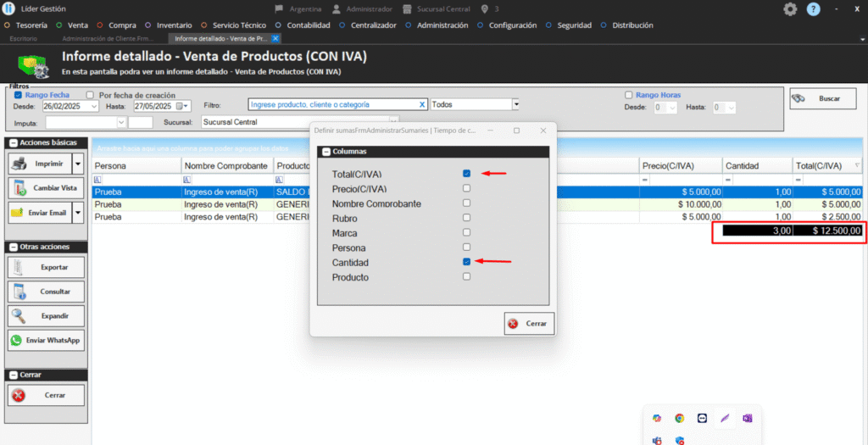Open the Imprimir dropdown arrow

(78, 163)
